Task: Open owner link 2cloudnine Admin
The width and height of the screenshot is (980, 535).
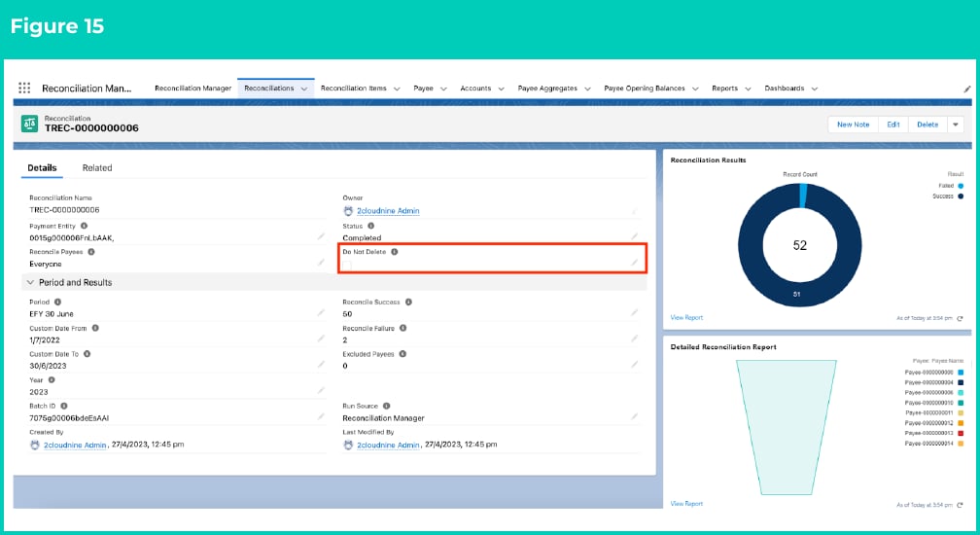Action: [x=388, y=211]
